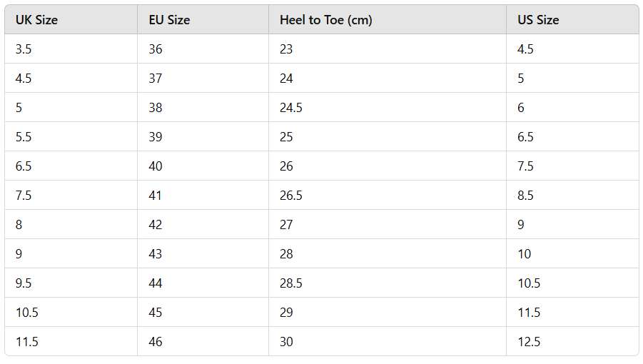Click the US size 6.5 cell
This screenshot has width=643, height=364.
[525, 137]
